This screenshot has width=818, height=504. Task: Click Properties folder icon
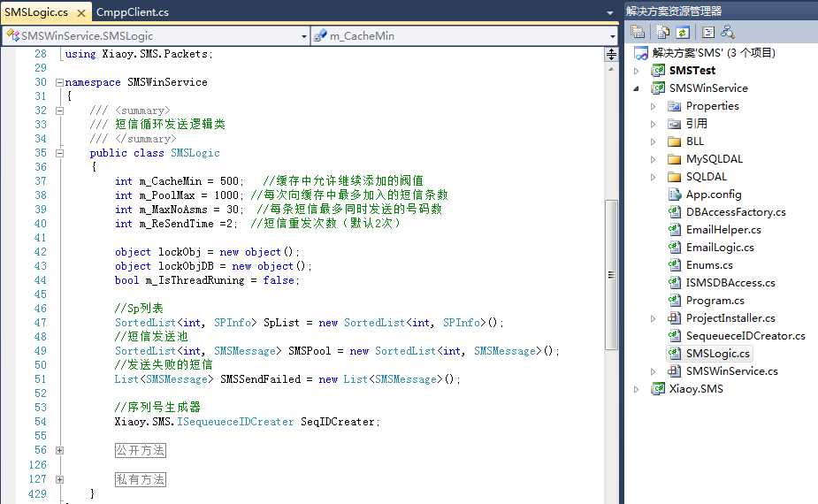(x=675, y=106)
